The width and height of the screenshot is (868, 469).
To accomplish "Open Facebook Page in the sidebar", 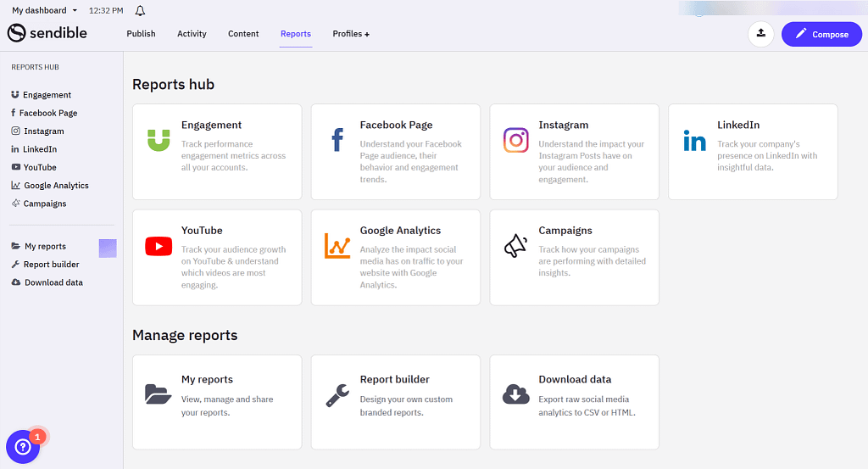I will [x=48, y=113].
